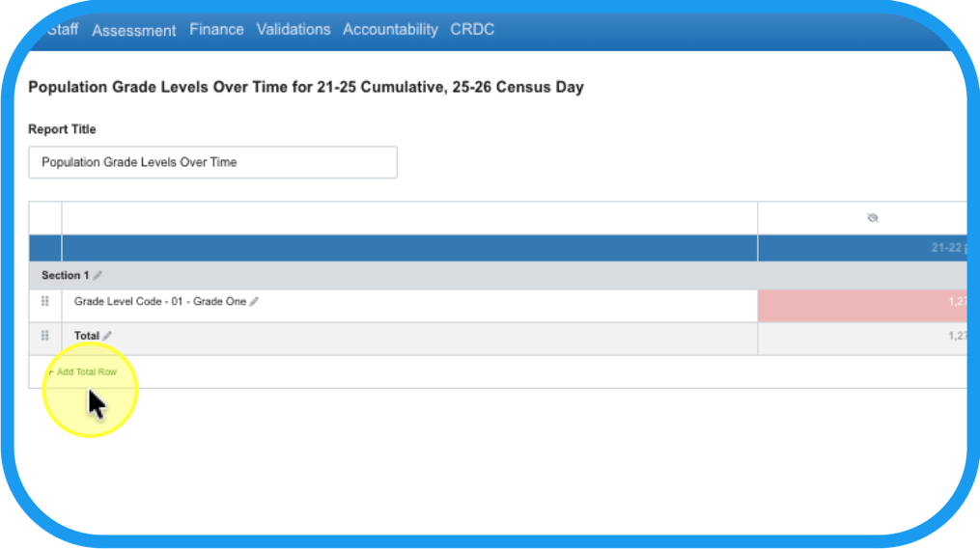
Task: Click the Add Total Row link
Action: pos(86,371)
